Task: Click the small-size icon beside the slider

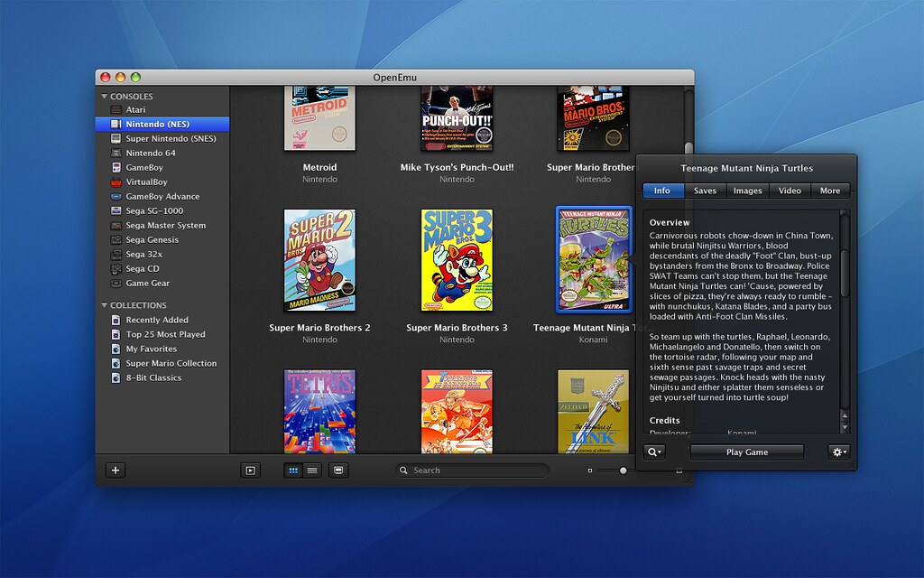Action: (590, 471)
